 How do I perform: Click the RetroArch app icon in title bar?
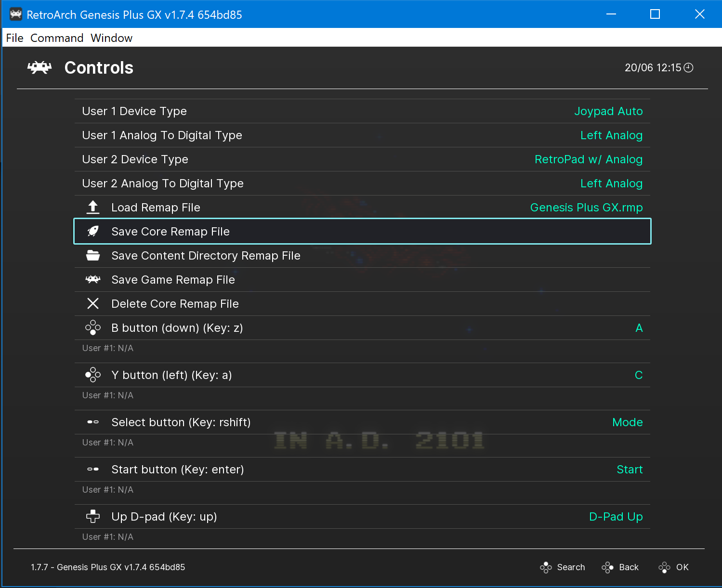(16, 14)
